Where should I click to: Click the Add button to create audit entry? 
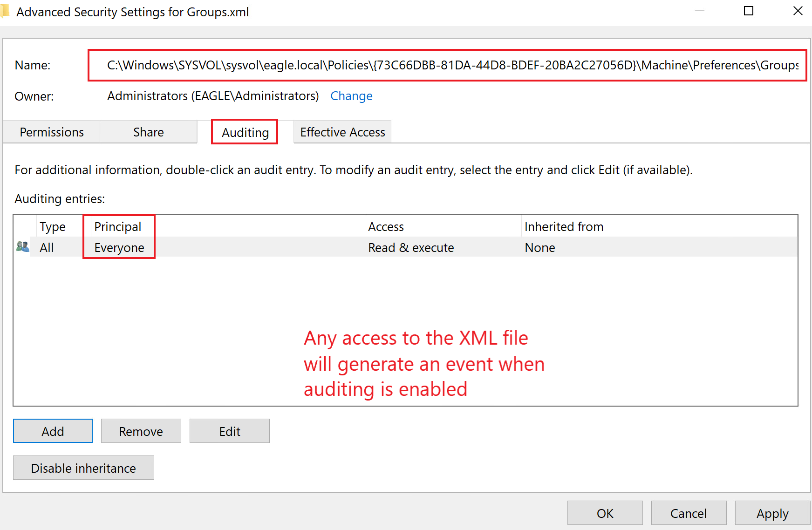pos(52,431)
